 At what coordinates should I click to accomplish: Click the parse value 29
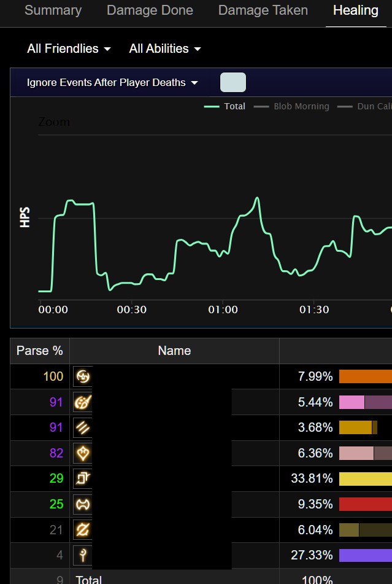point(56,478)
